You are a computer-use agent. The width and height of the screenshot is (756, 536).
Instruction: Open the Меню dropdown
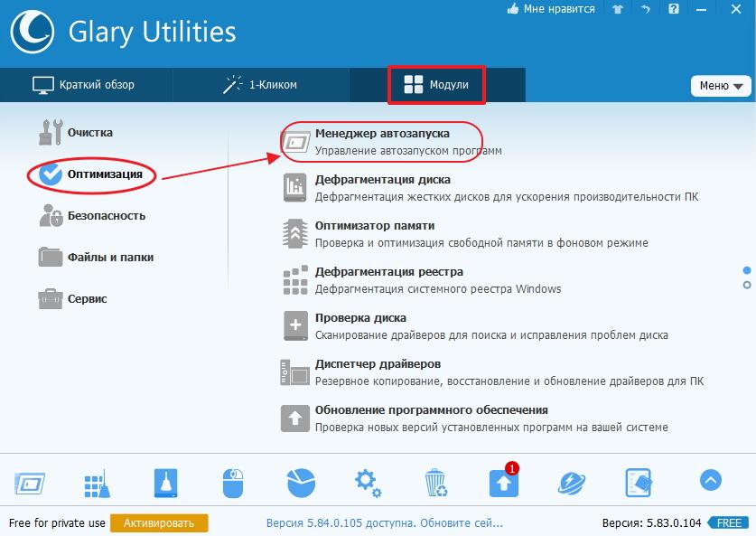(x=721, y=86)
